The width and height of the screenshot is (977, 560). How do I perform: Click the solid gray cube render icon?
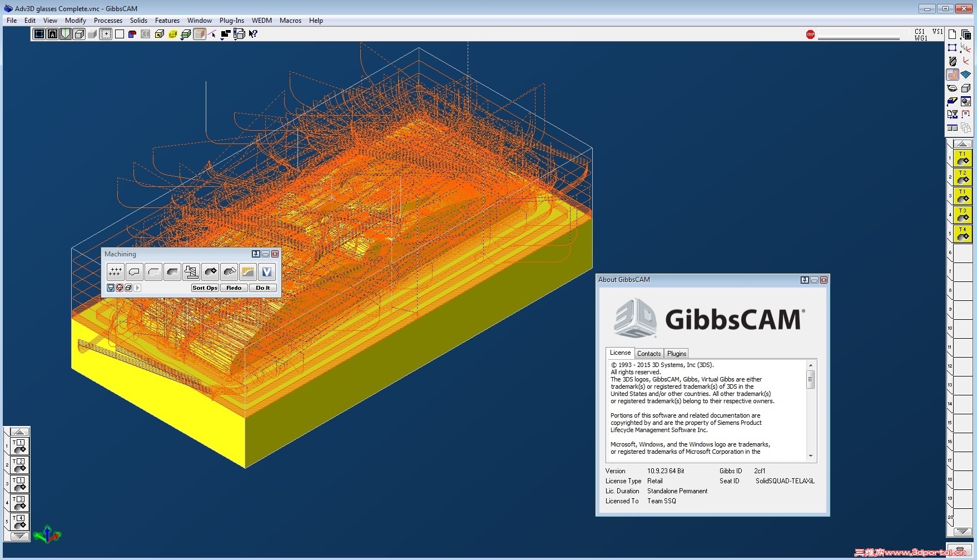point(92,34)
